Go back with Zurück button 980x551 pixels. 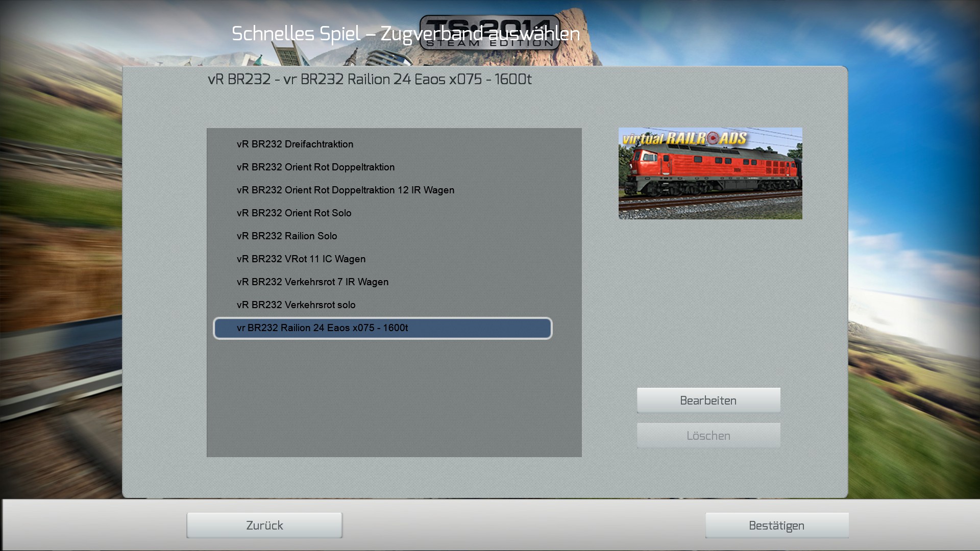pos(264,525)
